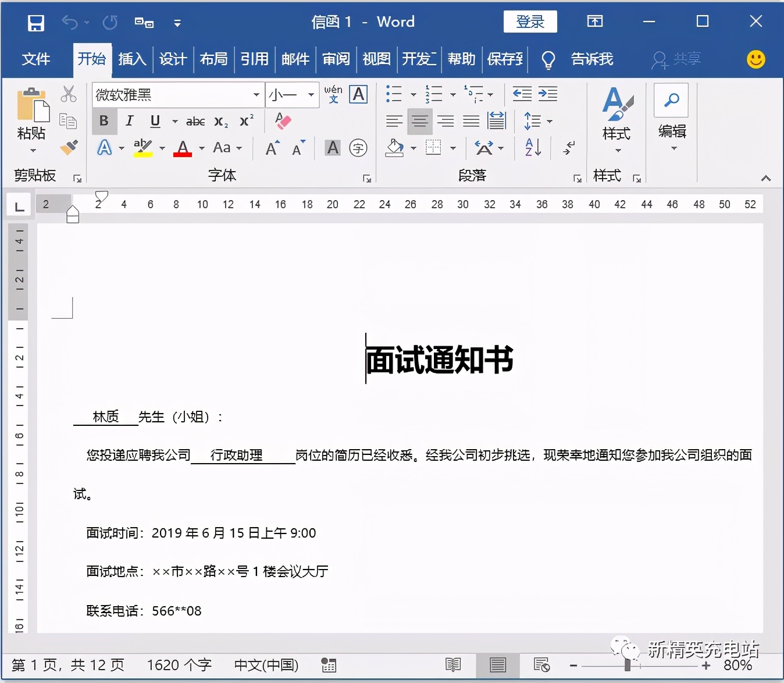The width and height of the screenshot is (784, 683).
Task: Decrease indent of the paragraph
Action: click(522, 94)
